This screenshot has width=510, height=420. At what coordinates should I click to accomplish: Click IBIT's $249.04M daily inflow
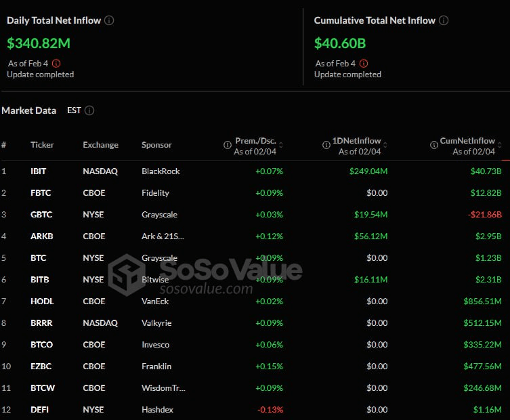point(368,171)
